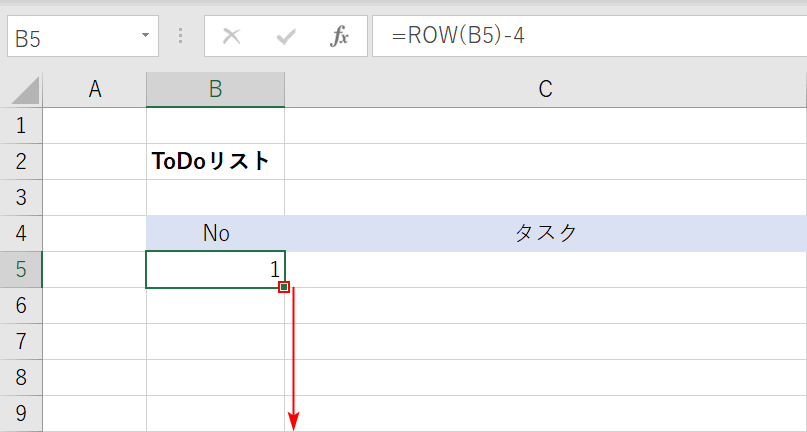Click the No header cell
The height and width of the screenshot is (432, 807).
point(216,233)
